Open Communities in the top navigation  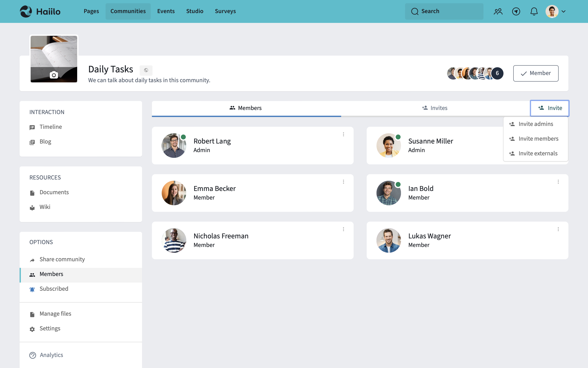tap(128, 11)
